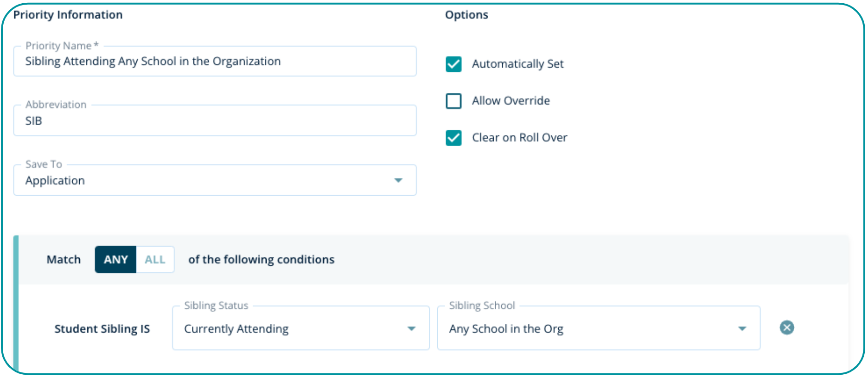This screenshot has height=378, width=868.
Task: Click the Currently Attending selection
Action: tap(236, 329)
